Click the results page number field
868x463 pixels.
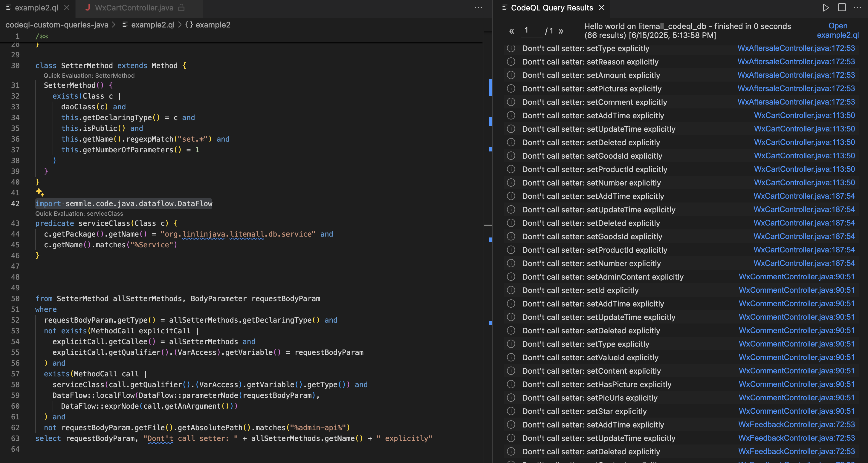point(532,31)
